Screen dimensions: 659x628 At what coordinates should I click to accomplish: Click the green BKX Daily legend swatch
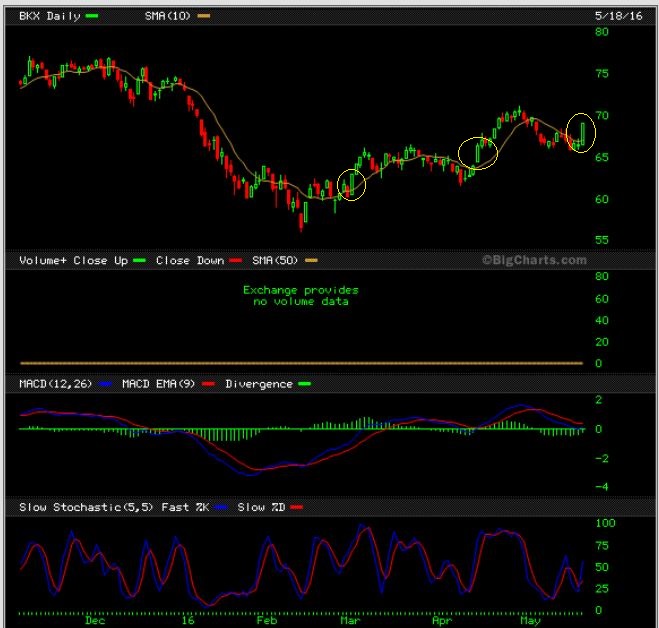93,17
